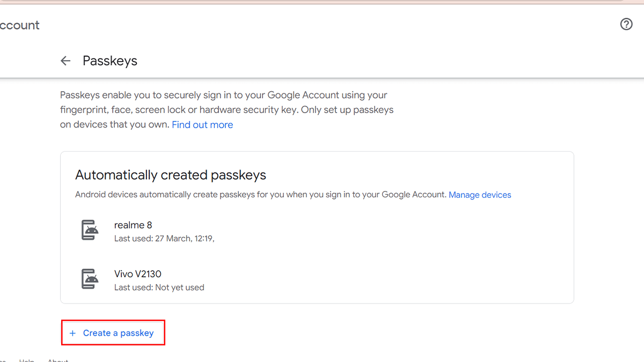The height and width of the screenshot is (362, 644).
Task: Open the help question mark icon
Action: (626, 24)
